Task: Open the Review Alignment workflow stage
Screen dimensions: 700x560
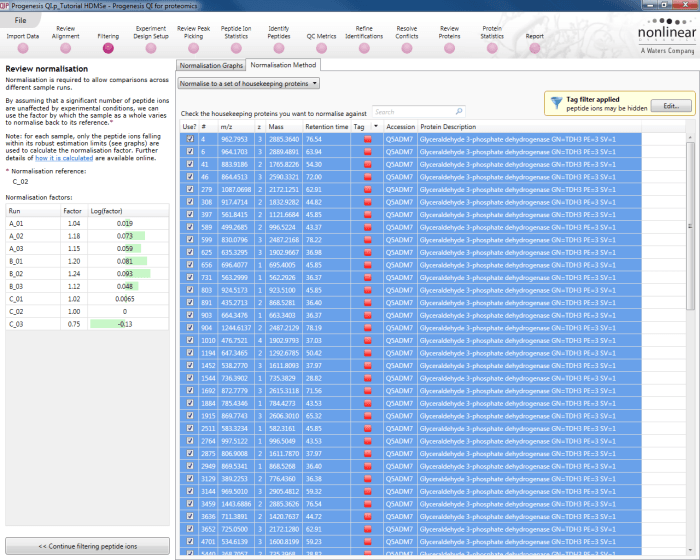Action: (66, 48)
